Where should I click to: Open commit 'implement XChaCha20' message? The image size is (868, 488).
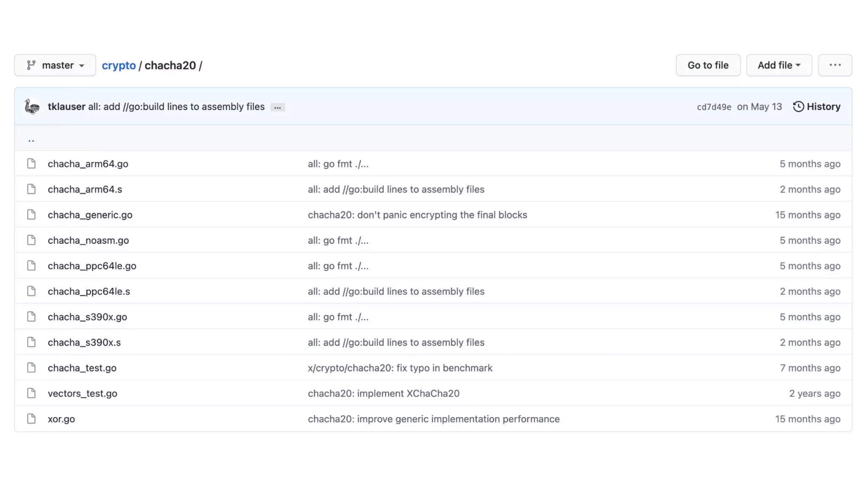383,393
